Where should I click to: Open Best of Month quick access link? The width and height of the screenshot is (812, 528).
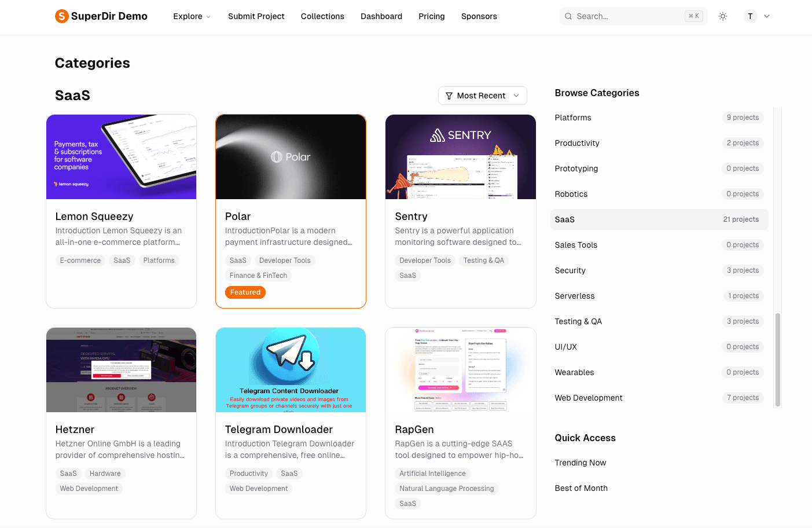(x=581, y=488)
